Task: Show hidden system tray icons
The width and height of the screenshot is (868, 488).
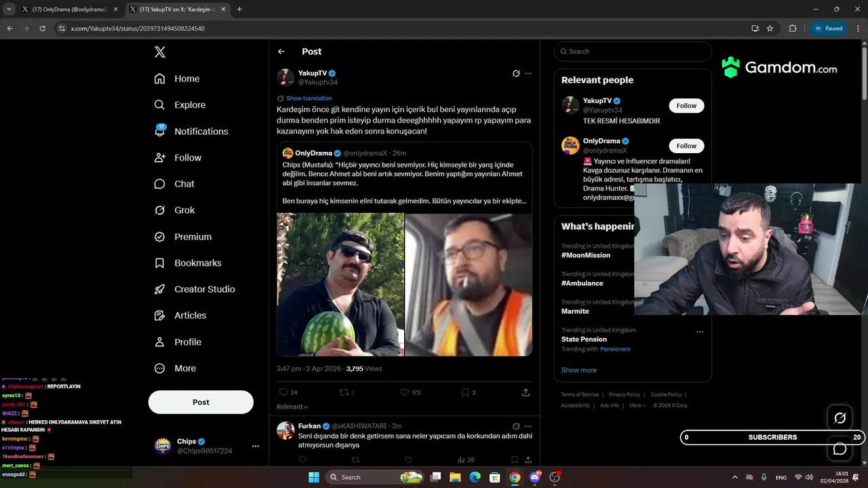Action: tap(735, 477)
